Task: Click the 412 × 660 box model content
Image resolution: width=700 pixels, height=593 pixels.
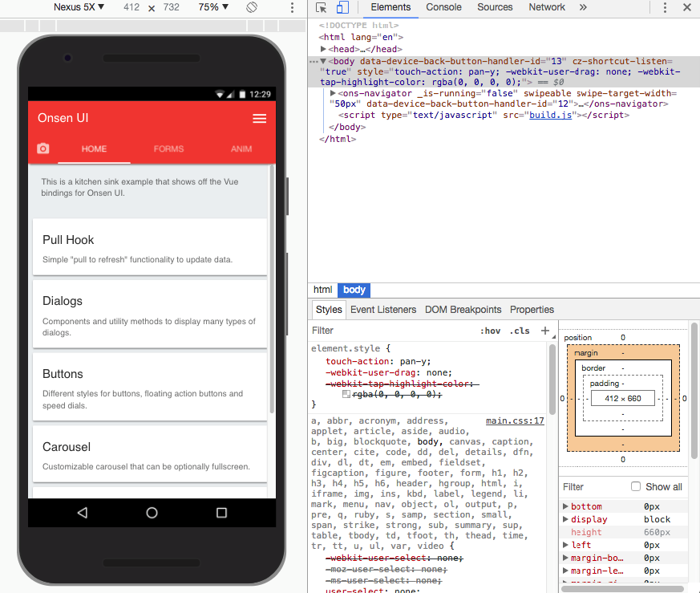Action: tap(623, 398)
